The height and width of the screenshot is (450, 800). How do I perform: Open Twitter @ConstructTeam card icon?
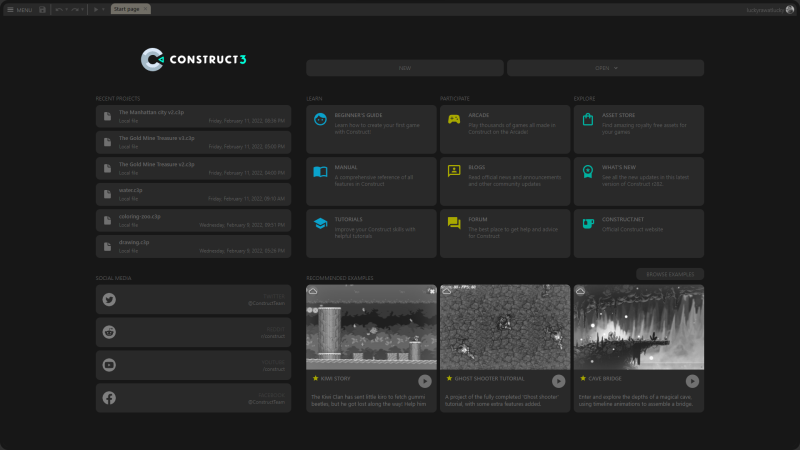point(109,299)
